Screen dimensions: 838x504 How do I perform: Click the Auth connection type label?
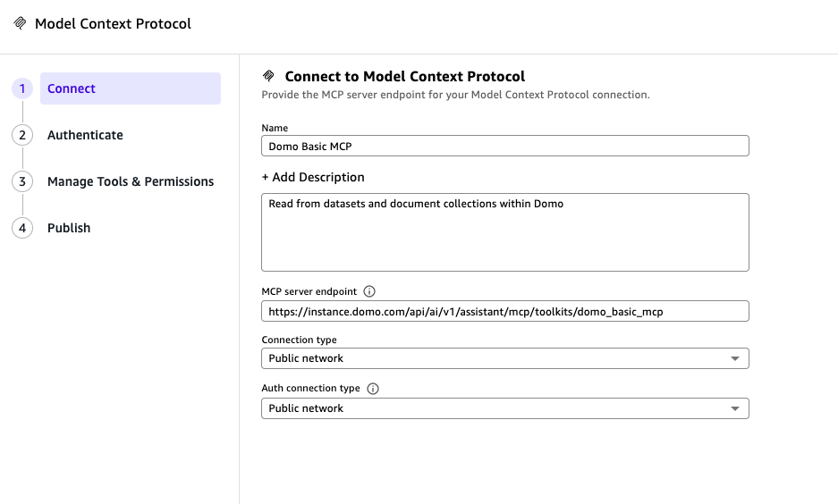[x=310, y=388]
